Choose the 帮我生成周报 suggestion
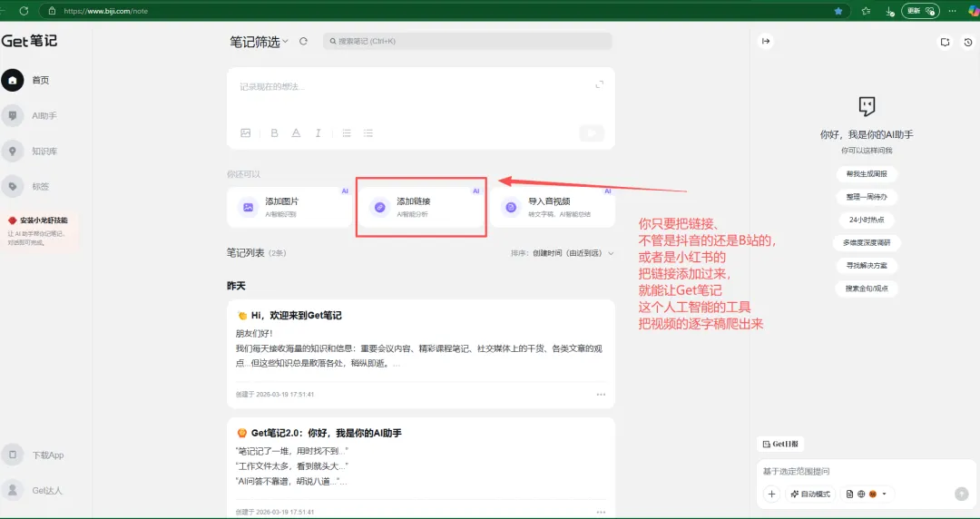Viewport: 980px width, 519px height. click(867, 174)
